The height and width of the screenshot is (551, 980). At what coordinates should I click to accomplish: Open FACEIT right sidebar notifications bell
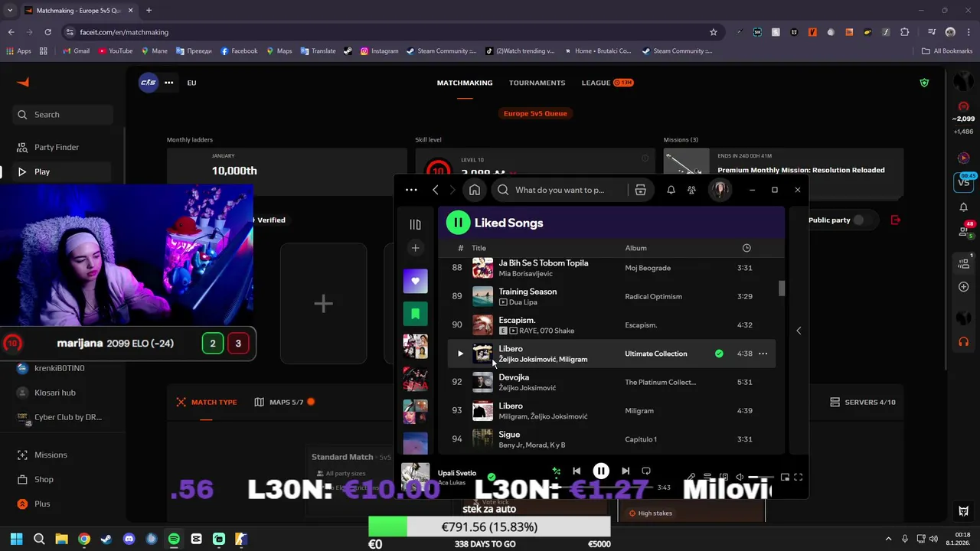pos(963,207)
